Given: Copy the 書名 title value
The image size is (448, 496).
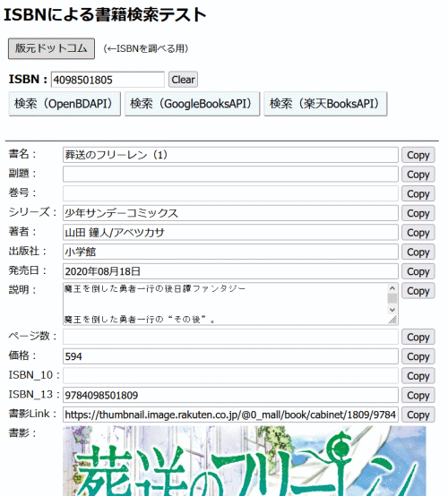Looking at the screenshot, I should (418, 155).
